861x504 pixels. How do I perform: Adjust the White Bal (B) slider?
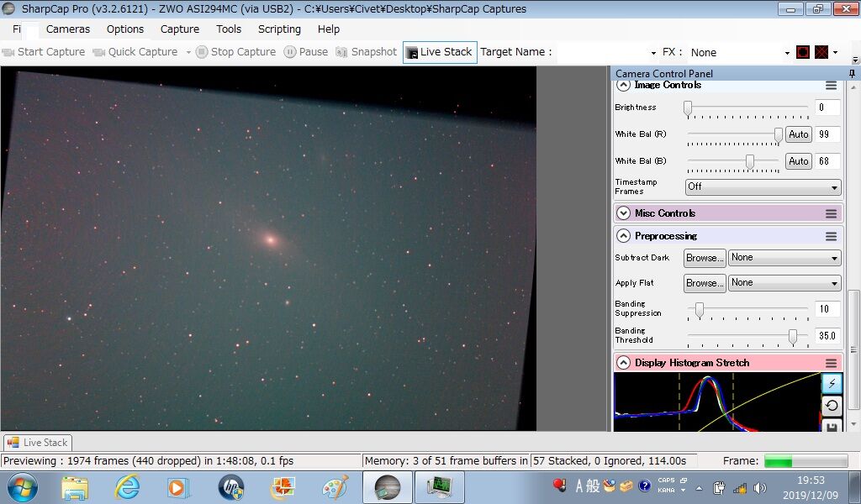click(x=749, y=162)
